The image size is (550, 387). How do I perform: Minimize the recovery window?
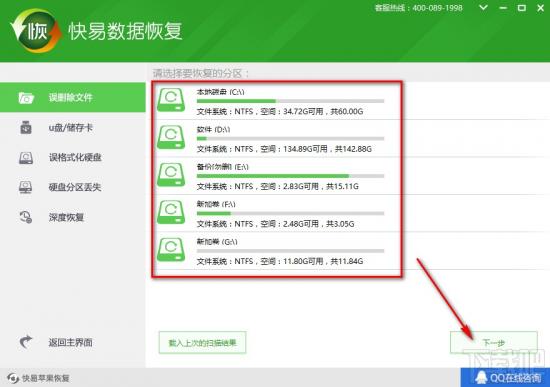tap(503, 8)
